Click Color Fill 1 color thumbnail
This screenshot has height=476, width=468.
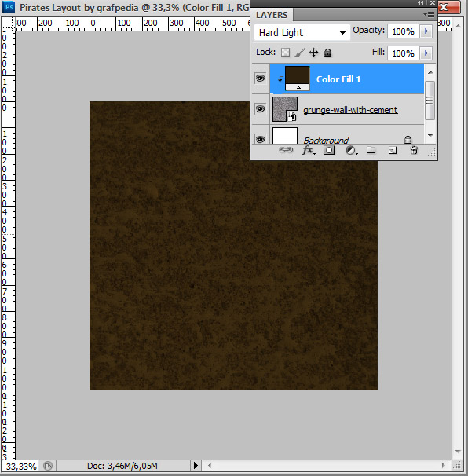[297, 79]
